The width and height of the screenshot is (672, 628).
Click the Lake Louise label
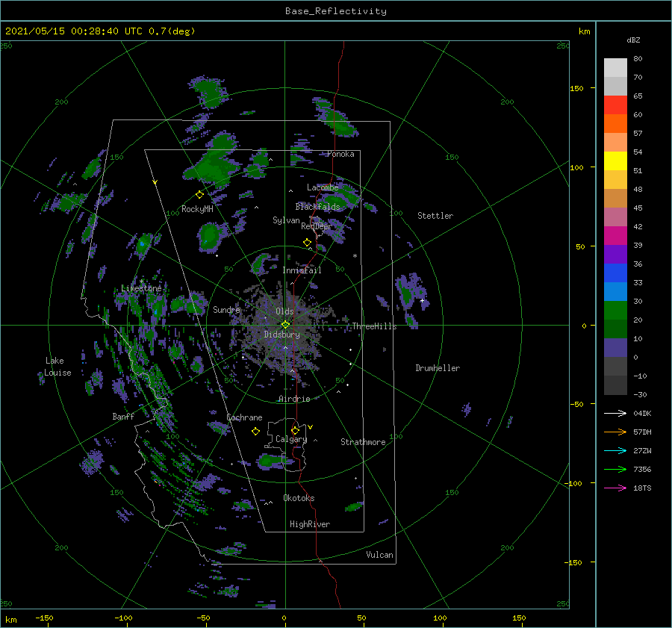click(x=57, y=367)
